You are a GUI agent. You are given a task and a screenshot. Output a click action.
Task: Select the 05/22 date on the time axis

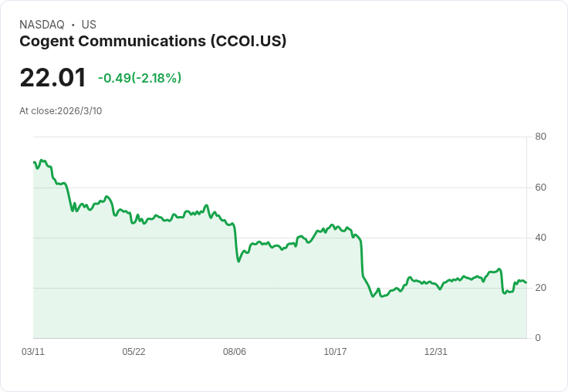(x=134, y=352)
